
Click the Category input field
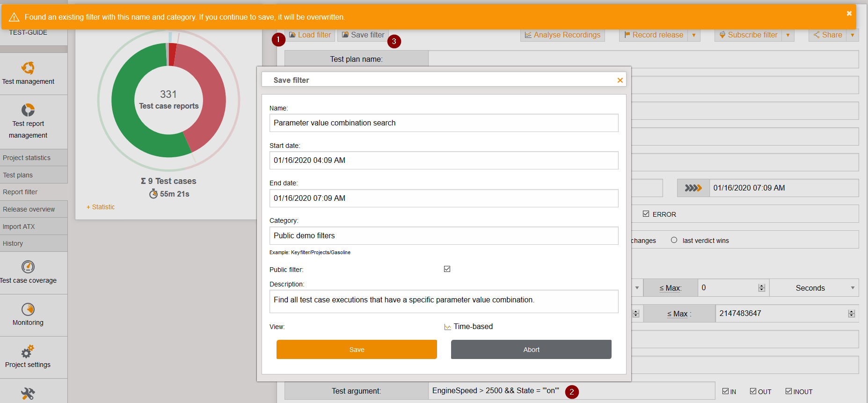[444, 236]
